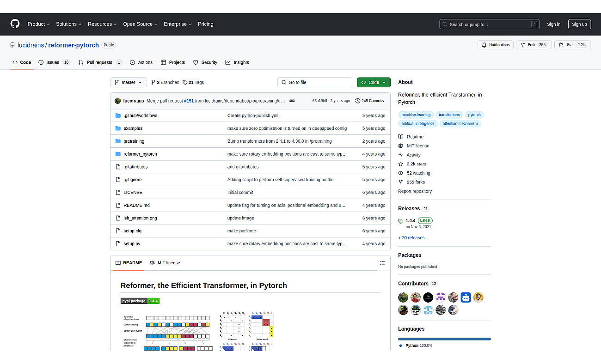This screenshot has height=364, width=601.
Task: Click the Sign up button
Action: (x=579, y=24)
